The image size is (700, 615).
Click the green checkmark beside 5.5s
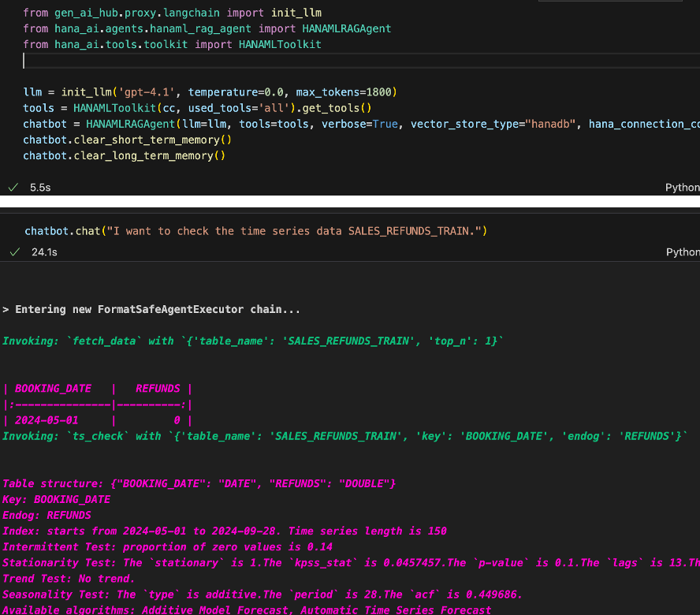pyautogui.click(x=13, y=188)
